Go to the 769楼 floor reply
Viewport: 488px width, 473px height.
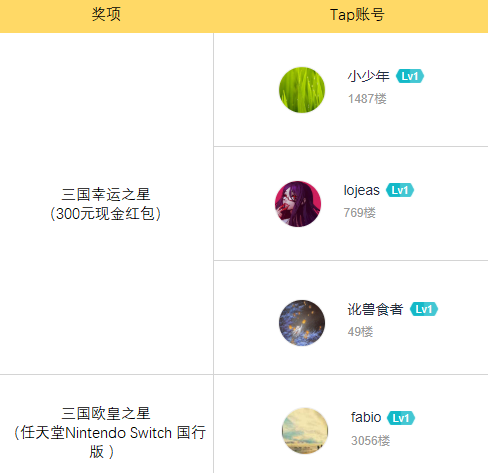point(359,213)
